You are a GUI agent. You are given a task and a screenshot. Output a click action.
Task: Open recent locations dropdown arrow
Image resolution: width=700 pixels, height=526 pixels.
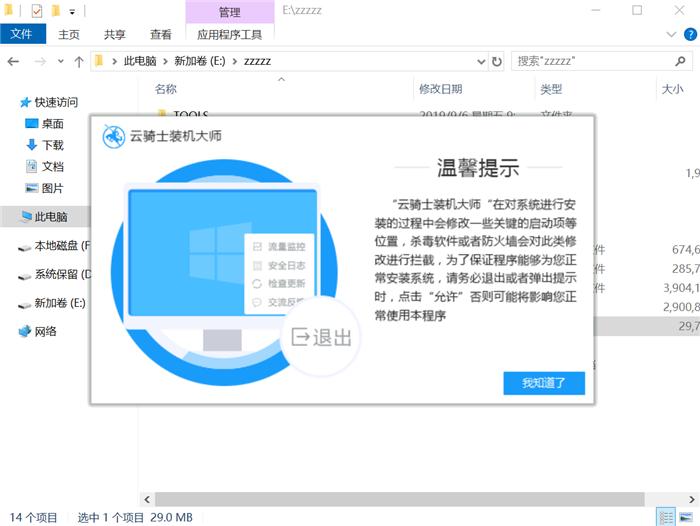pyautogui.click(x=61, y=61)
